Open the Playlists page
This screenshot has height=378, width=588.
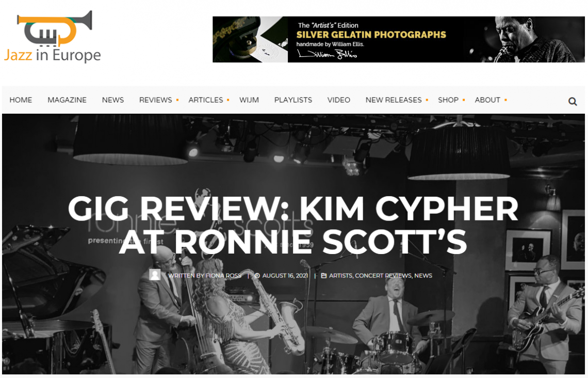point(293,100)
